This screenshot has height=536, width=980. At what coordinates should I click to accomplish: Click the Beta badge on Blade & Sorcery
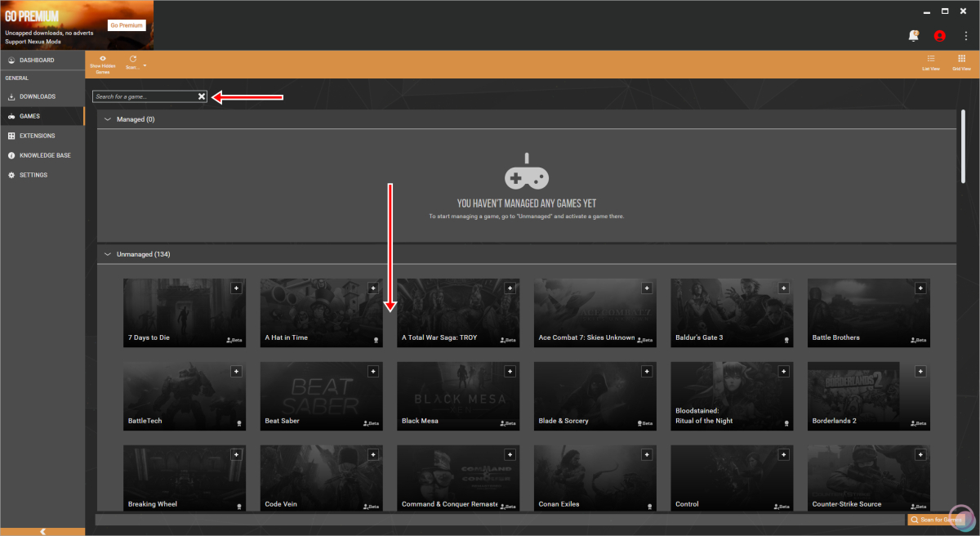pyautogui.click(x=644, y=423)
